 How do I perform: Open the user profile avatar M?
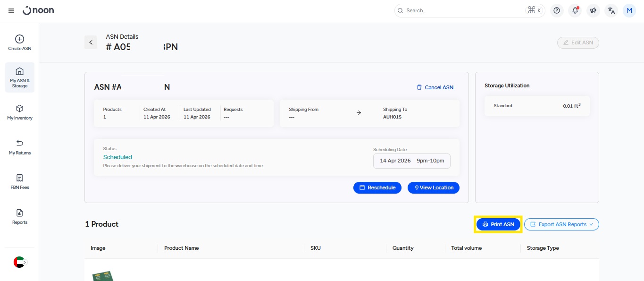(629, 10)
